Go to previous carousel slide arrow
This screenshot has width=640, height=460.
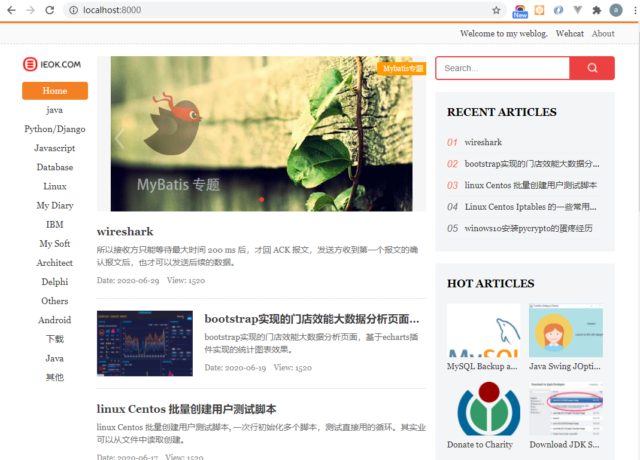point(120,139)
